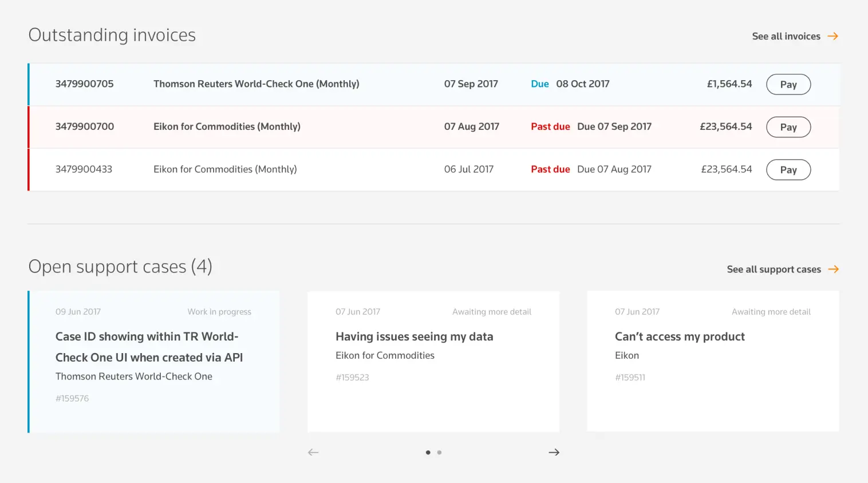Click £23,564.54 amount on invoice 3479900433
868x483 pixels.
pyautogui.click(x=727, y=169)
